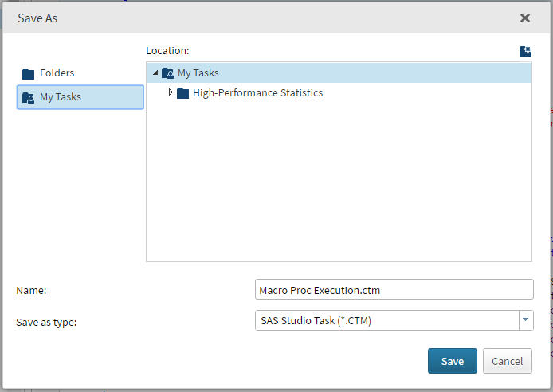
Task: Click the My Tasks icon in left sidebar
Action: coord(29,98)
